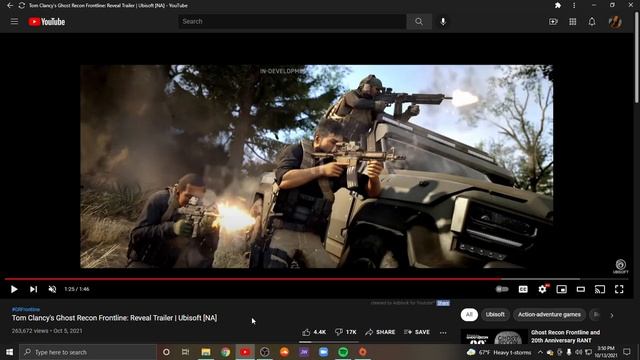
Task: Dislike the video with thumbs down
Action: (346, 332)
